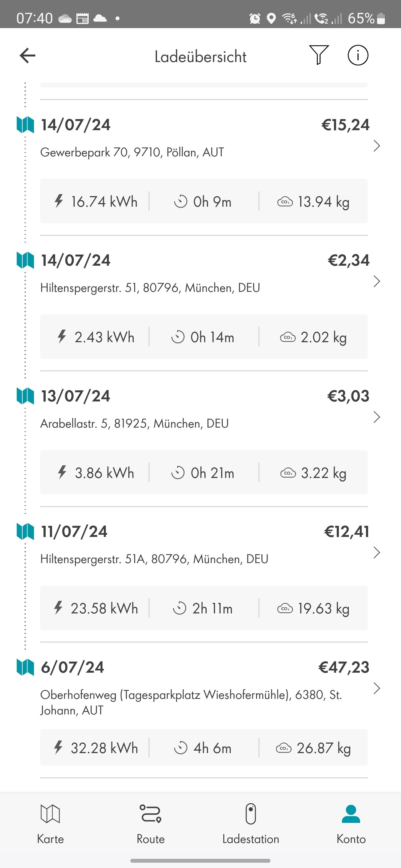
Task: Expand the €2,34 Hiltenspergerstr. 51 chevron
Action: click(377, 281)
